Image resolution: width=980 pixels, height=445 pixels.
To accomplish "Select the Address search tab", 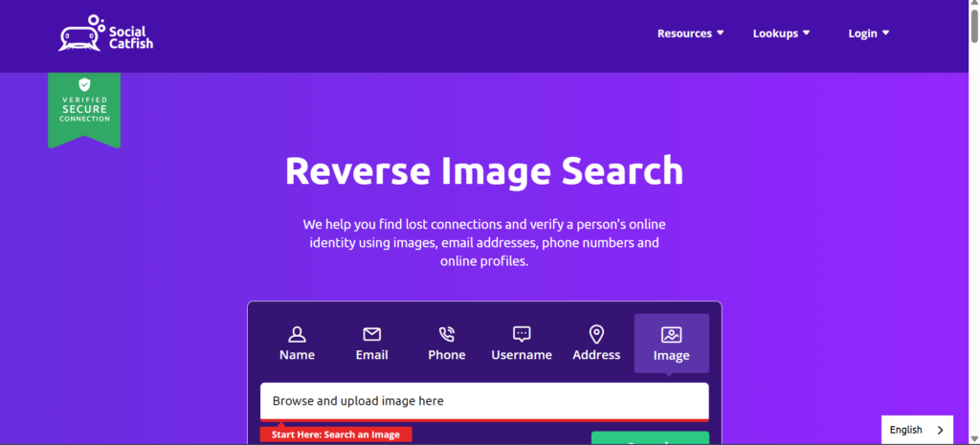I will click(596, 344).
